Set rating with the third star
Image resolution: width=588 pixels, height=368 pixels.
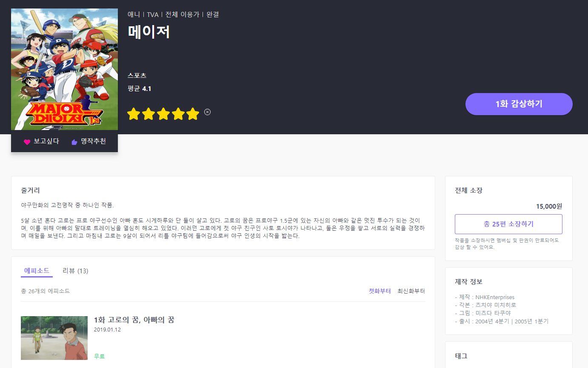coord(163,114)
